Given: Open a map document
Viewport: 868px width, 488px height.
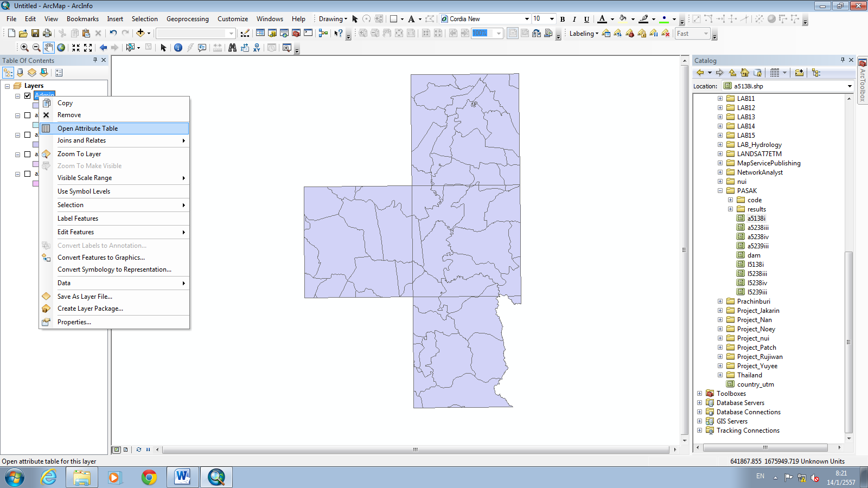Looking at the screenshot, I should 23,34.
